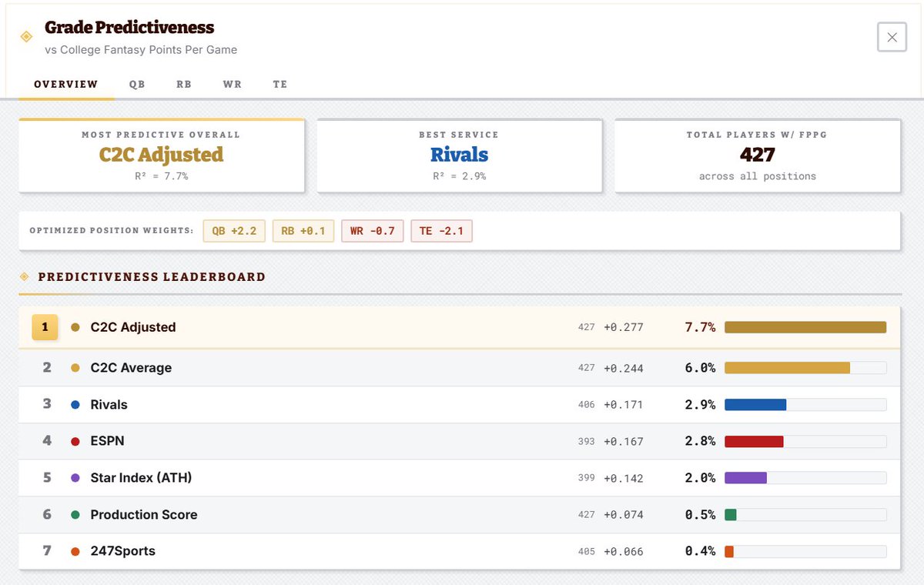Click the 2.0% value
This screenshot has width=924, height=585.
(700, 478)
